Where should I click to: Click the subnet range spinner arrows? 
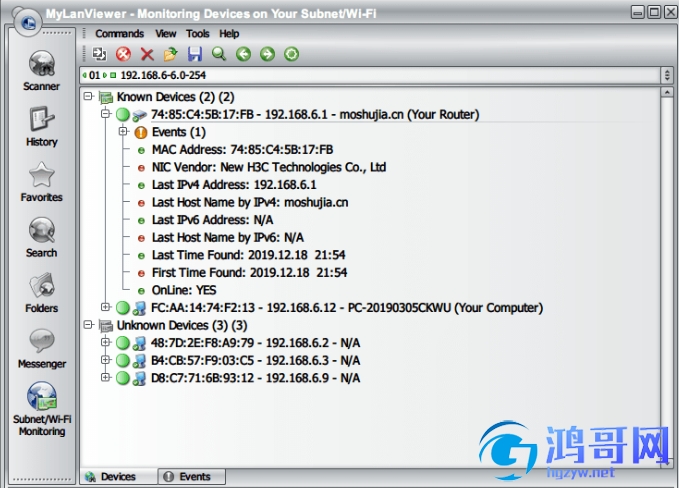click(667, 75)
